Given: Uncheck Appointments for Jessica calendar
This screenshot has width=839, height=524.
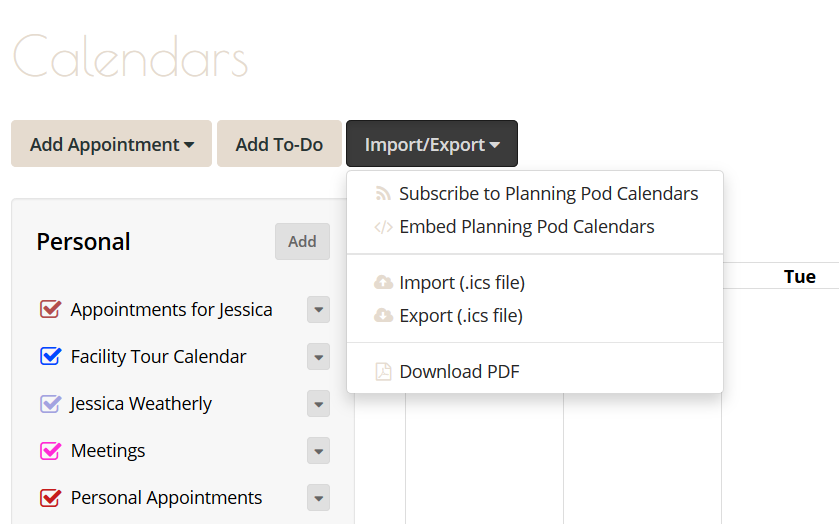Looking at the screenshot, I should click(x=50, y=309).
